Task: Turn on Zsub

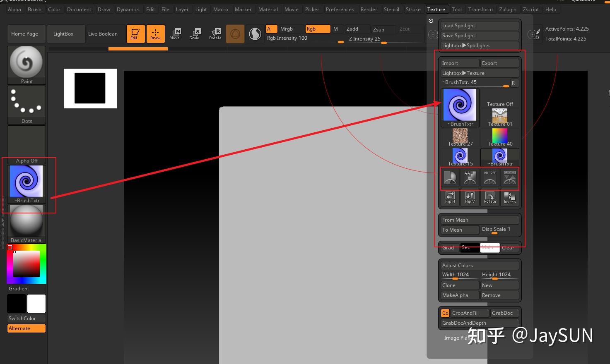Action: point(384,29)
